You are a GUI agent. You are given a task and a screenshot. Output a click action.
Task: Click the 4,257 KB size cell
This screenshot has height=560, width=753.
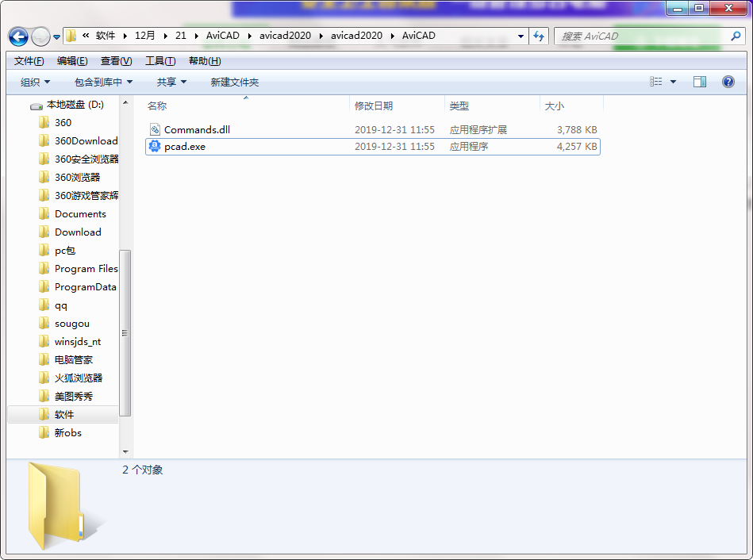[x=577, y=147]
